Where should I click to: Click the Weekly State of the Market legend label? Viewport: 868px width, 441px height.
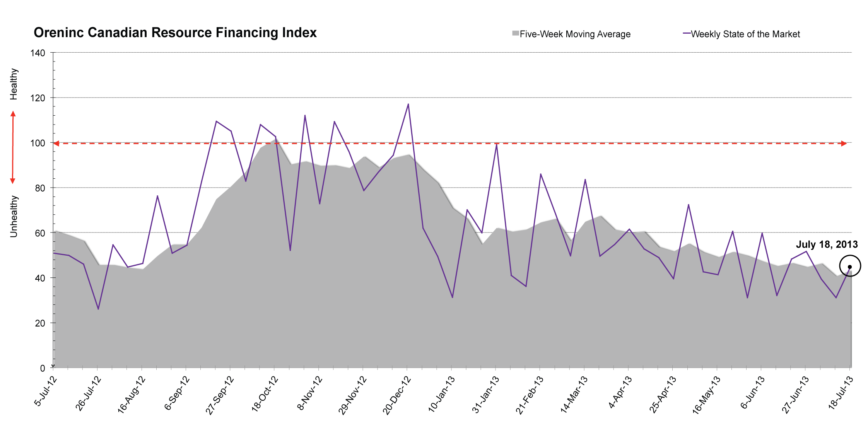745,34
